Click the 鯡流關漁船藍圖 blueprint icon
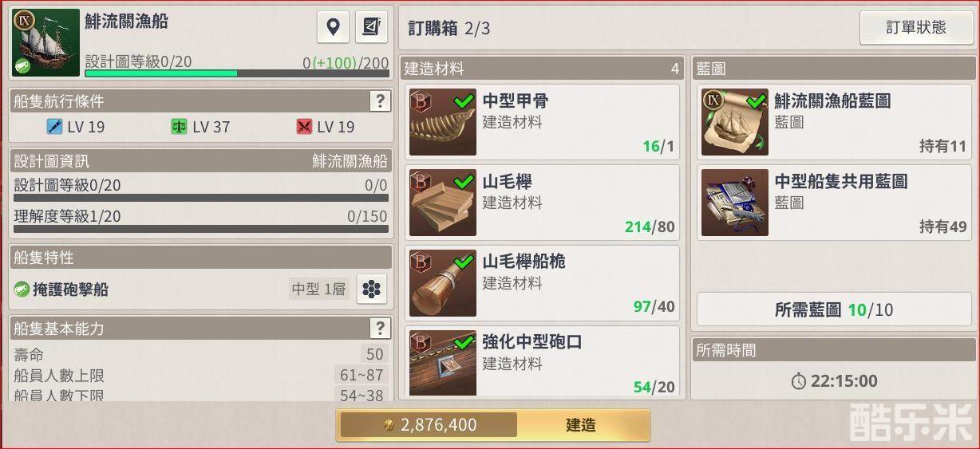This screenshot has width=980, height=449. coord(735,122)
